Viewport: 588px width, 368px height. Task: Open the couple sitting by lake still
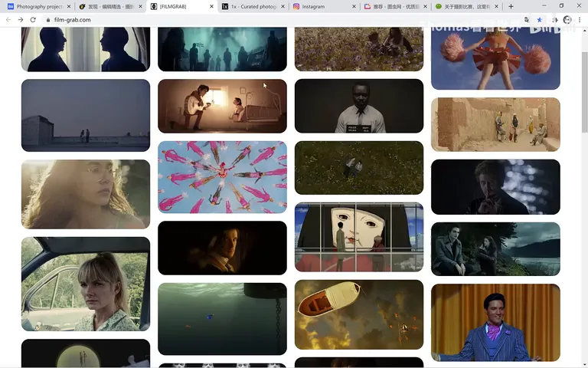[x=495, y=249]
